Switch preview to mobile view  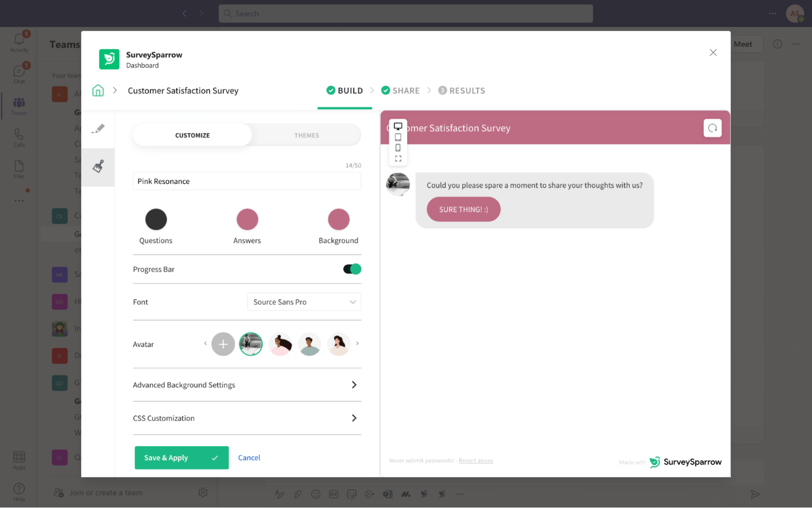(398, 148)
